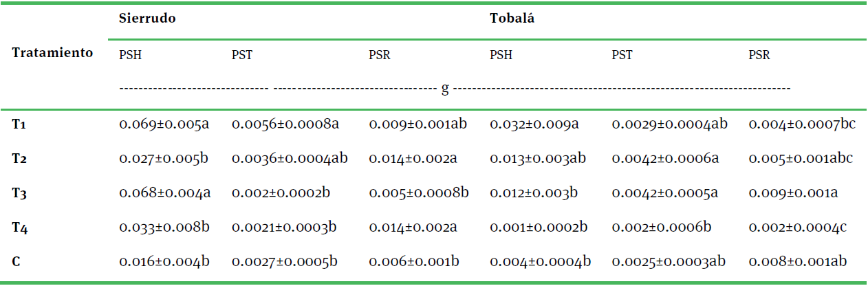Click the PST header under Sierrudo
This screenshot has height=286, width=868.
[x=242, y=56]
